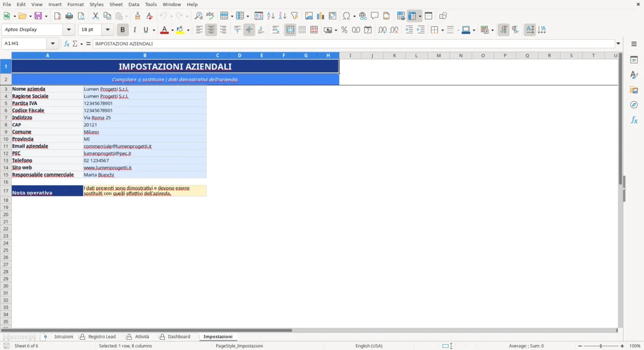Toggle Bold formatting
This screenshot has height=350, width=644.
tap(123, 30)
